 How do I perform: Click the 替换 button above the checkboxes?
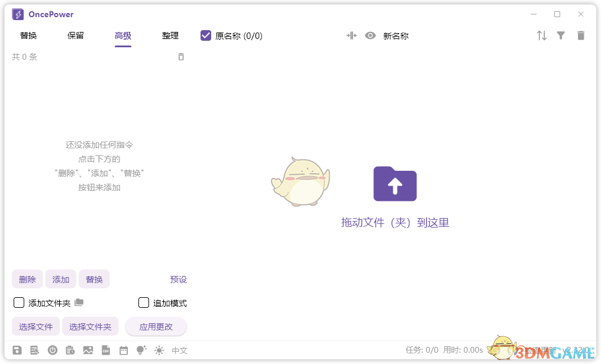[94, 279]
